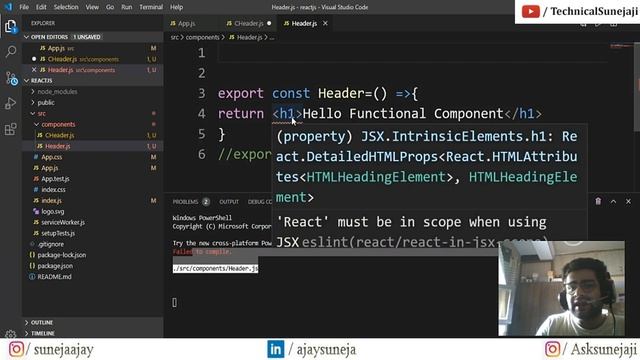Open the Selection menu
The width and height of the screenshot is (640, 360).
(66, 7)
